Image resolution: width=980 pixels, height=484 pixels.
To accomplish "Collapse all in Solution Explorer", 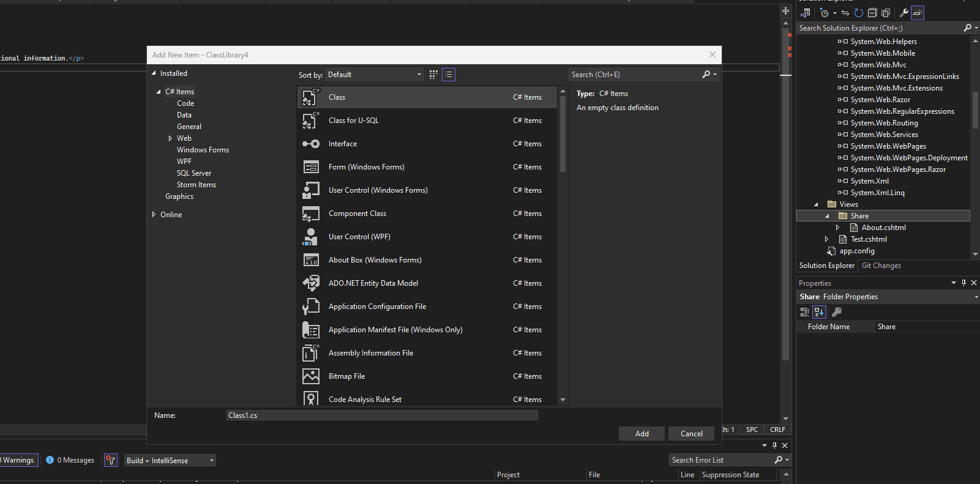I will [x=872, y=13].
